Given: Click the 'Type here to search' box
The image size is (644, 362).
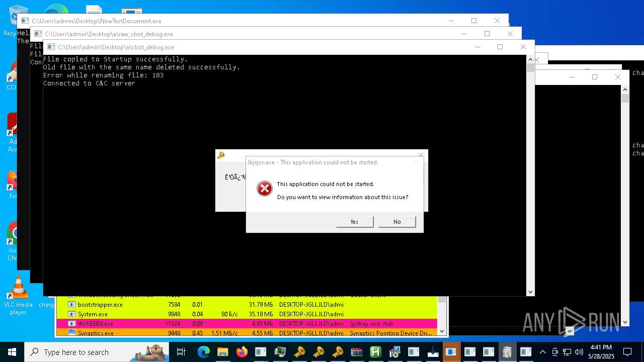Looking at the screenshot, I should (x=97, y=352).
